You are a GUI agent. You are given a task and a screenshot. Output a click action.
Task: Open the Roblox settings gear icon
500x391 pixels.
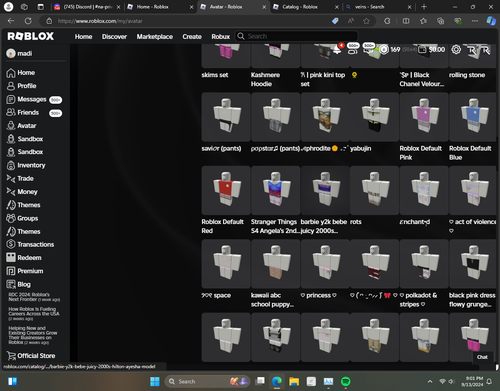pyautogui.click(x=456, y=50)
